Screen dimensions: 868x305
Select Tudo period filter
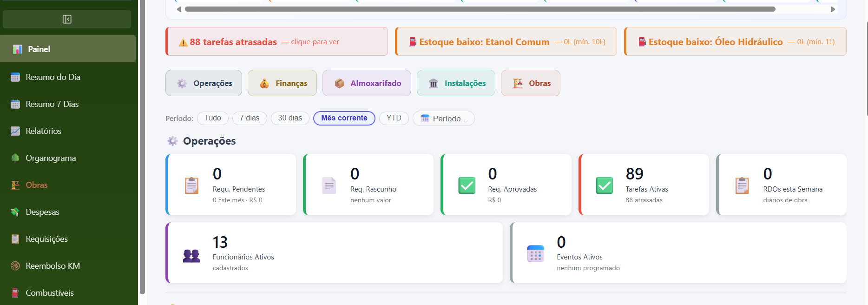coord(213,118)
